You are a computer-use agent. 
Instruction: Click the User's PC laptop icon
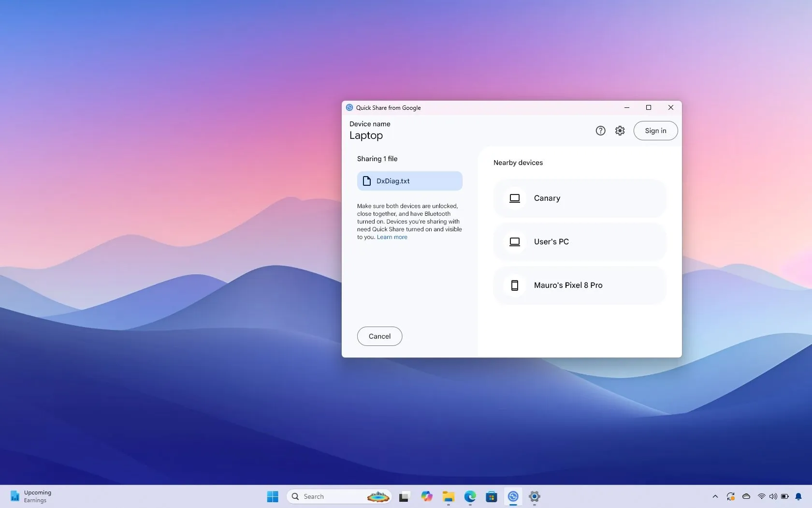point(515,242)
